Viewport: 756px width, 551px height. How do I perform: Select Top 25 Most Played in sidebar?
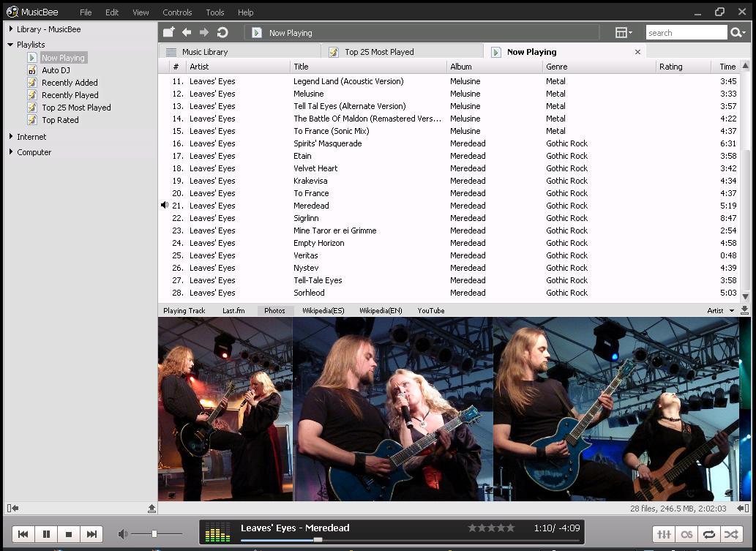coord(76,108)
